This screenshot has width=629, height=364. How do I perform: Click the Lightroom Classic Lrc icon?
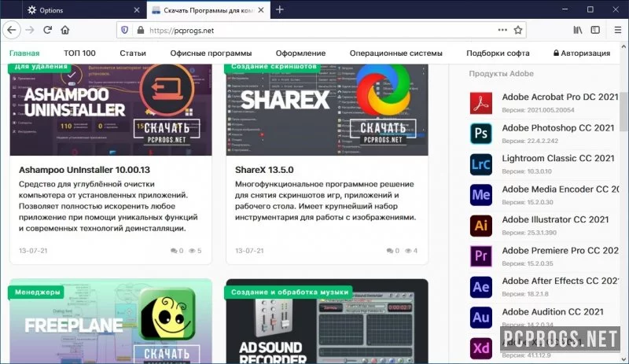pos(481,164)
